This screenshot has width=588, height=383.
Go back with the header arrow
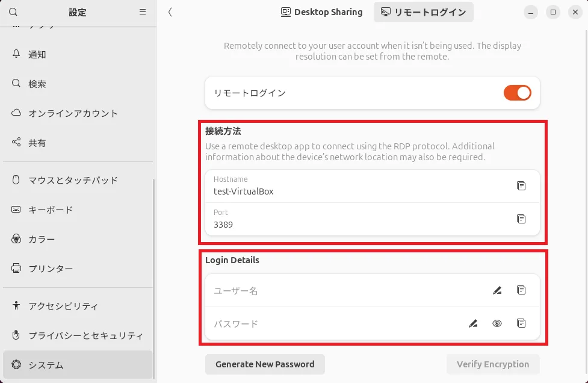(x=170, y=12)
